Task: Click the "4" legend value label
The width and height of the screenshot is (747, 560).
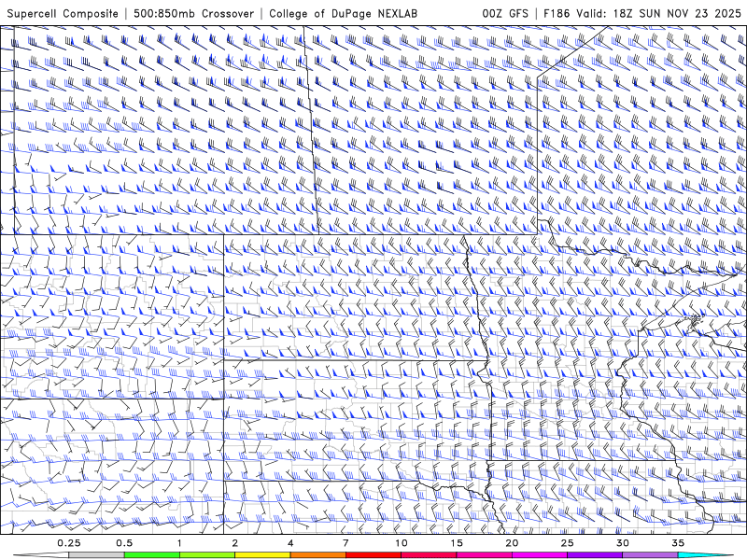Action: coord(290,543)
